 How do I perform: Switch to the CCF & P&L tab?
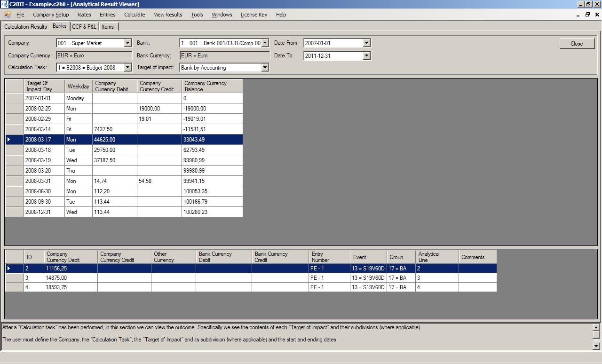[x=85, y=27]
